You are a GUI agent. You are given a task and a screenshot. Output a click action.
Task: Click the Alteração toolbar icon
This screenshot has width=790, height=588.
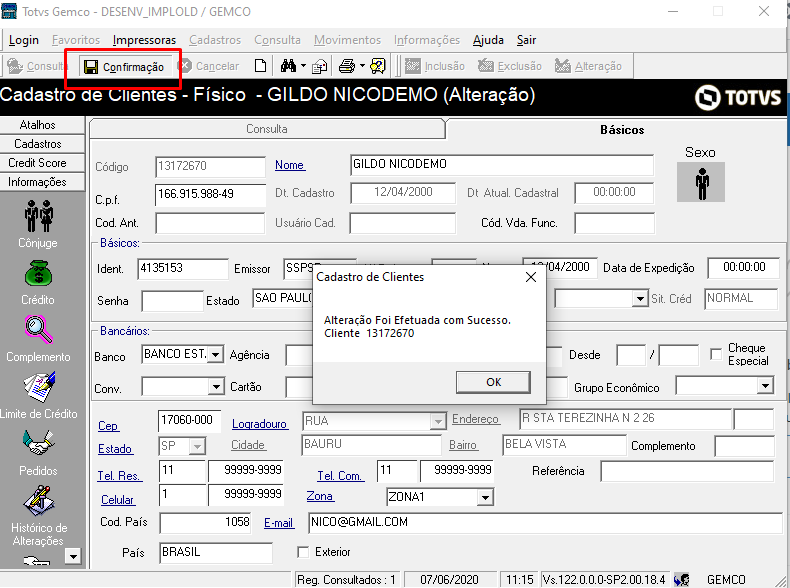tap(562, 66)
